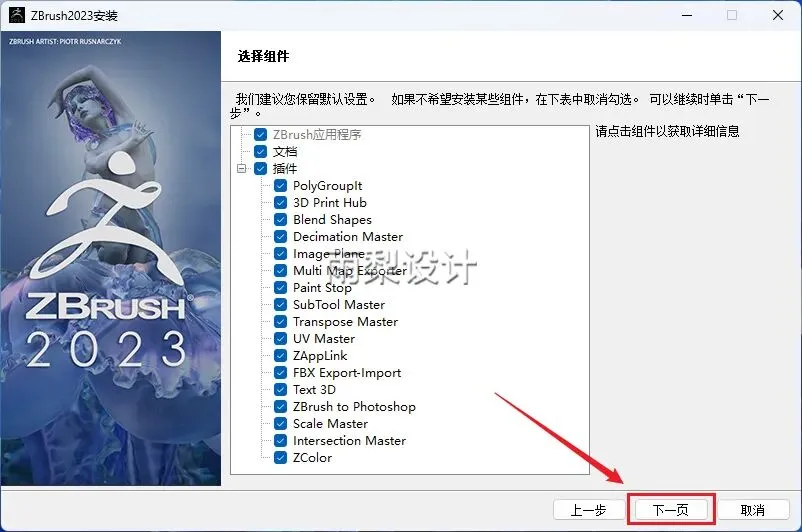Screen dimensions: 802x532
Task: Click the ZBrush 2023 artwork banner
Action: click(111, 258)
